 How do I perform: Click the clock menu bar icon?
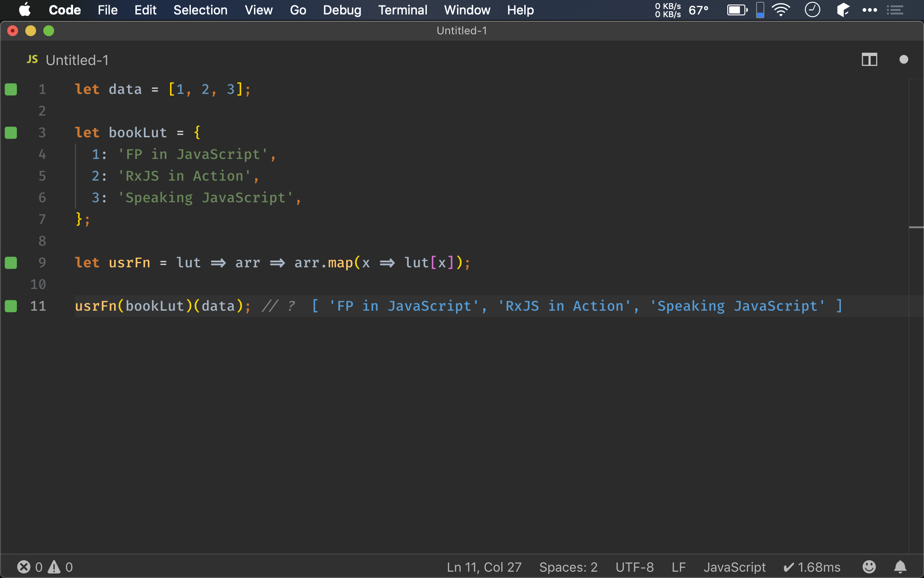tap(812, 9)
